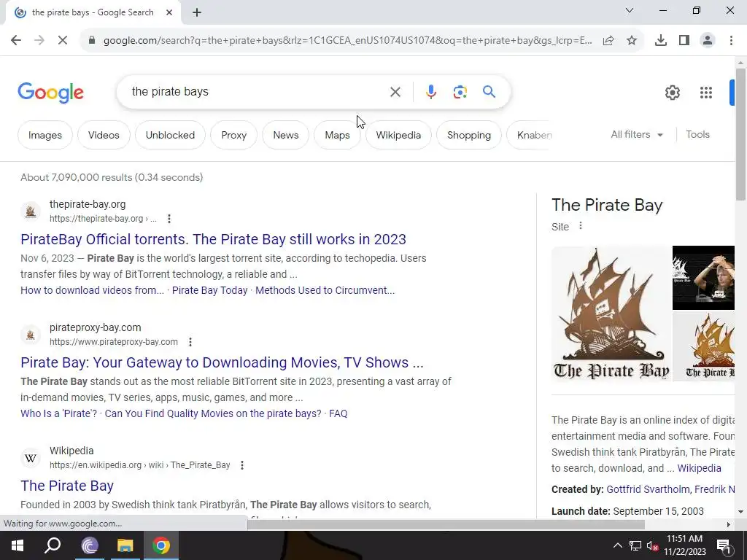
Task: Click the blue magnifier search button
Action: (489, 91)
